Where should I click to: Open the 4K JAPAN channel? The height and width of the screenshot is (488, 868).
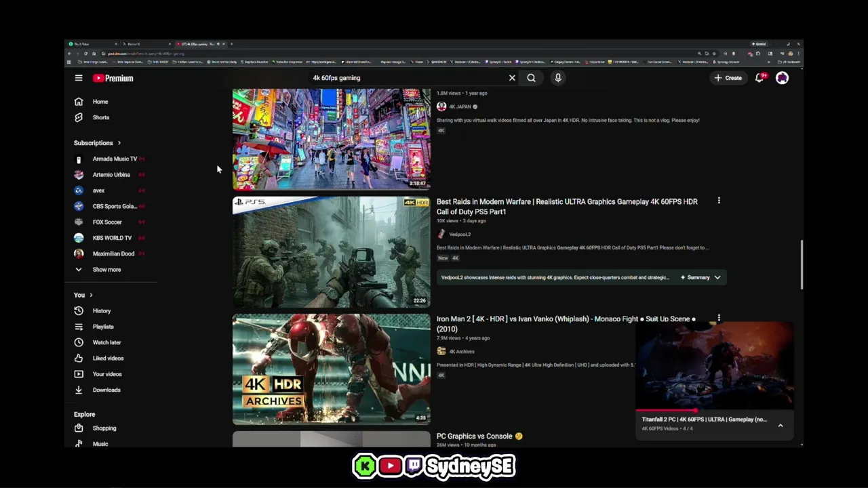460,106
